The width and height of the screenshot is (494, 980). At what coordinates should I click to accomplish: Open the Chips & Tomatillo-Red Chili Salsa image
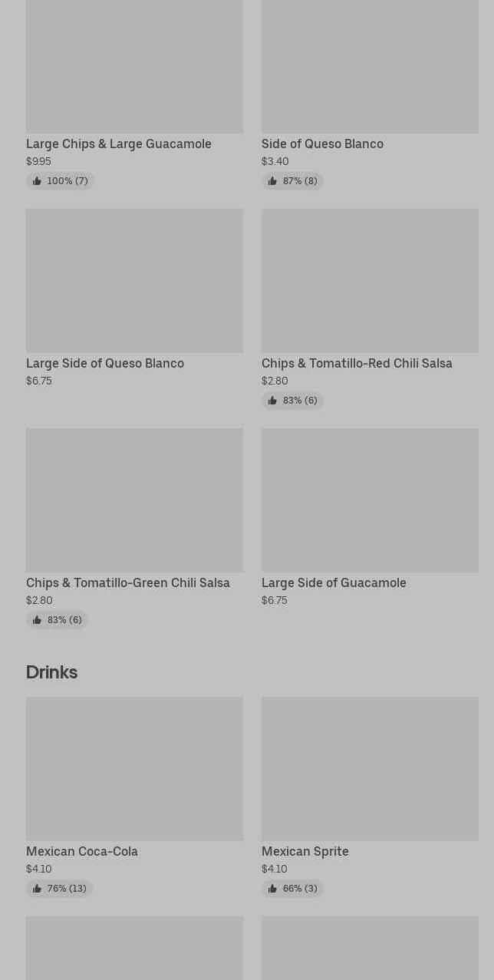pyautogui.click(x=370, y=280)
